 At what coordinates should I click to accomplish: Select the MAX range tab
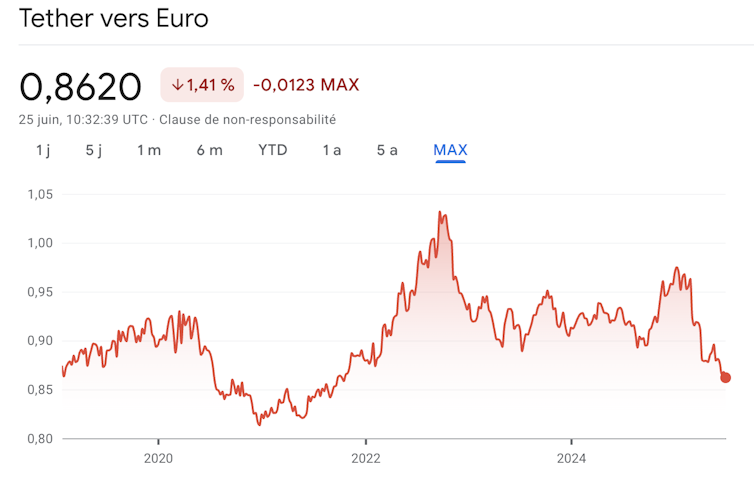click(450, 150)
